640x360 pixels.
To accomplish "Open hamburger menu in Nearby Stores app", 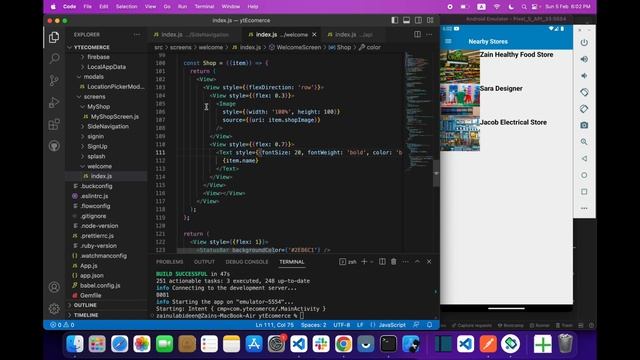I will (x=448, y=41).
